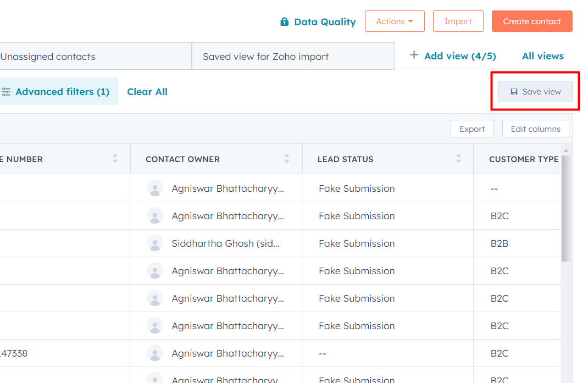The height and width of the screenshot is (383, 588).
Task: Click the Advanced filters sliders icon
Action: click(8, 91)
